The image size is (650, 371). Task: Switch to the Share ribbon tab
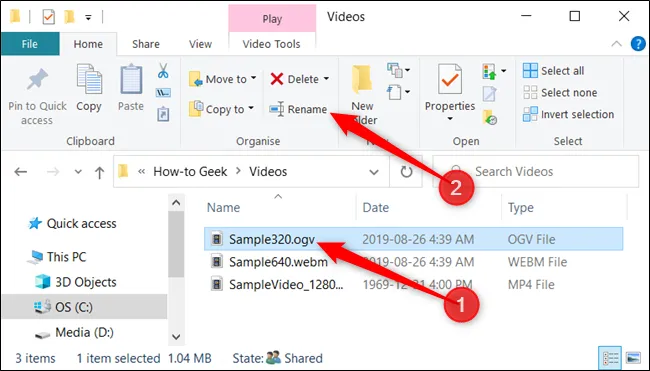click(146, 44)
